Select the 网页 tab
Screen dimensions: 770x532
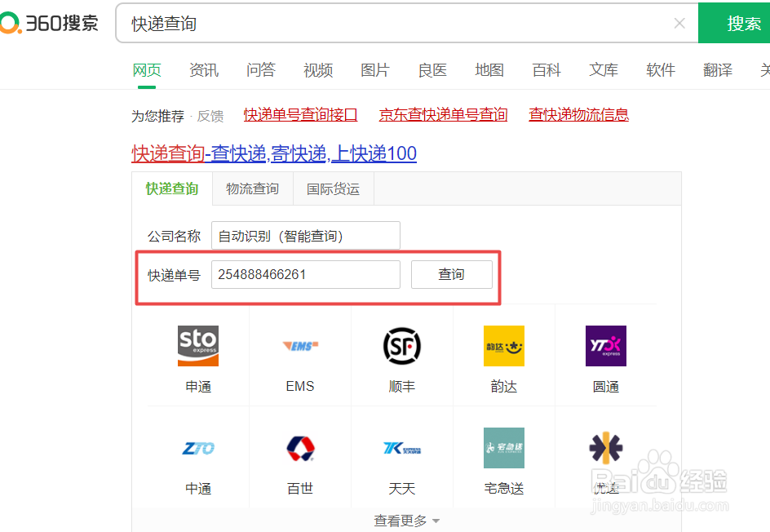coord(147,70)
